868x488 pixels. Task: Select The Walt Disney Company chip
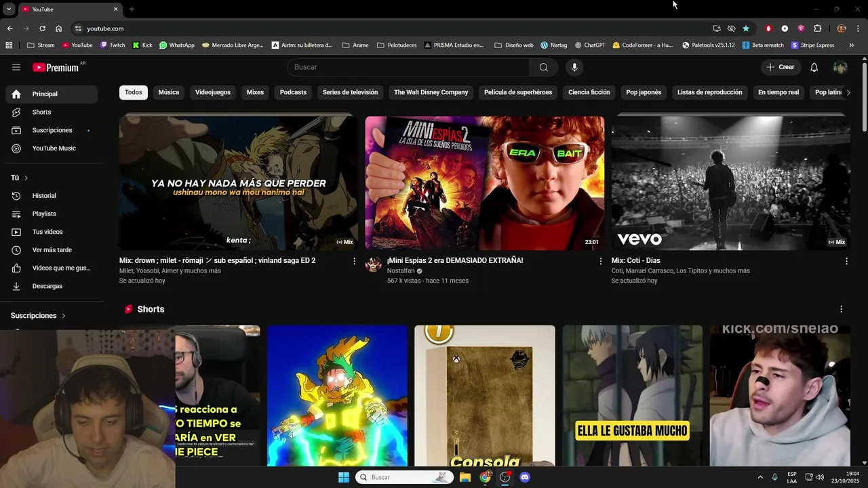pos(431,92)
